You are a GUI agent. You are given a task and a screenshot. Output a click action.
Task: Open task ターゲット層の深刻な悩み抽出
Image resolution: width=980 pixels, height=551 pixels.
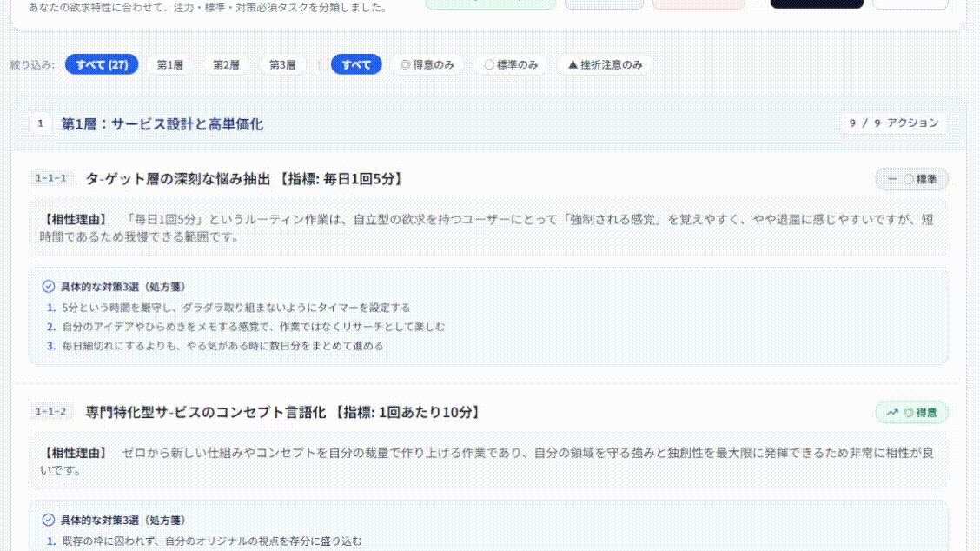point(244,179)
